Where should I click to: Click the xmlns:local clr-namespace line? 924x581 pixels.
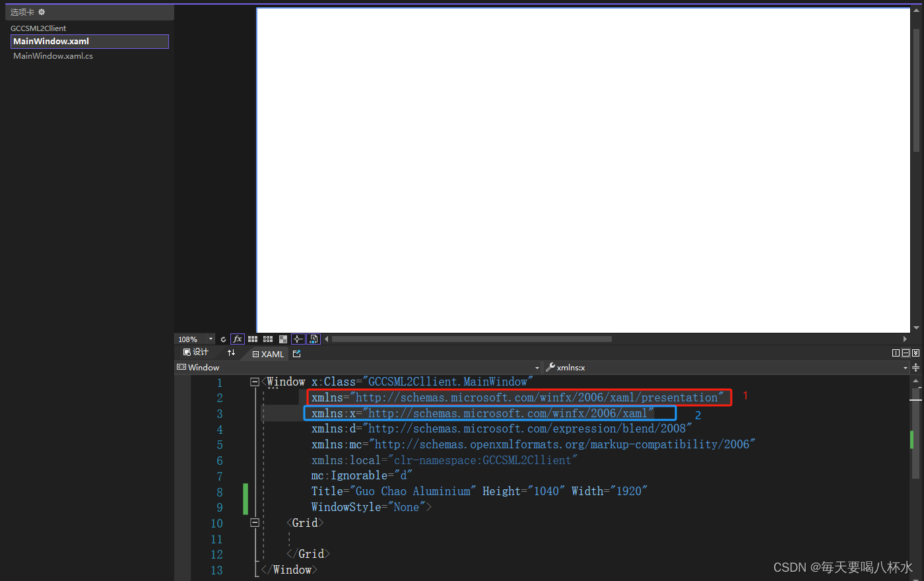click(x=444, y=460)
